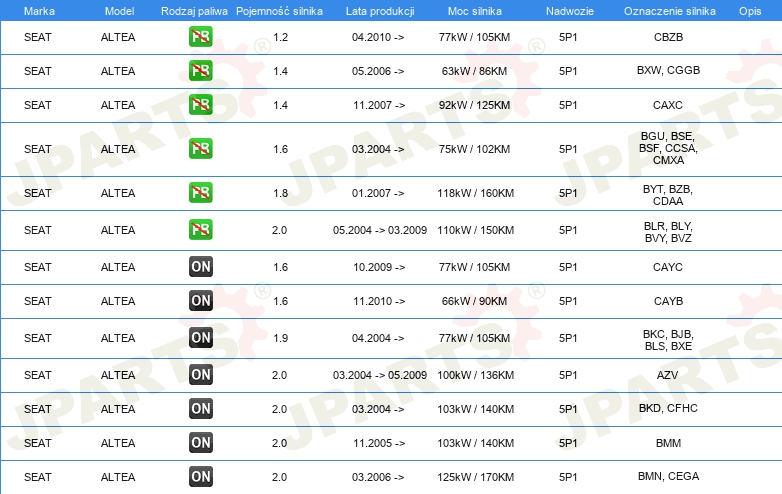Click the Pojemność silnika column header
The image size is (782, 494).
click(279, 11)
